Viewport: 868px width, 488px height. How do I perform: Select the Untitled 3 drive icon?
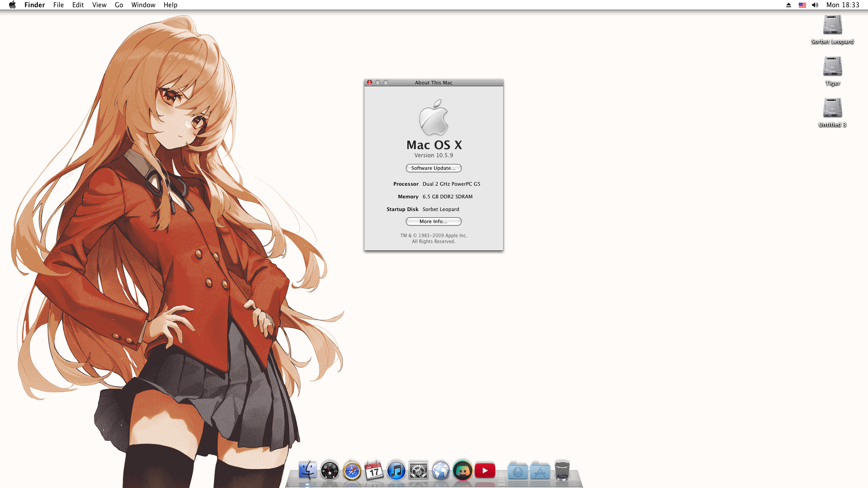832,108
